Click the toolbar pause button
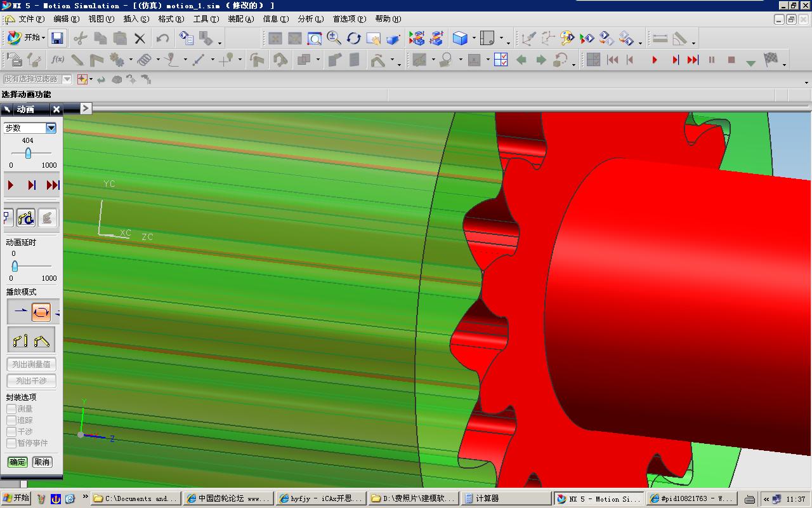 tap(712, 60)
